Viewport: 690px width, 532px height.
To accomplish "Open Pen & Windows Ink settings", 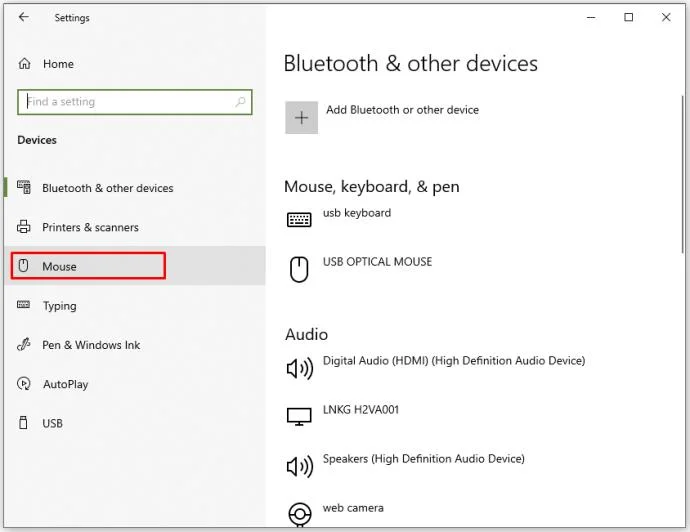I will coord(91,345).
